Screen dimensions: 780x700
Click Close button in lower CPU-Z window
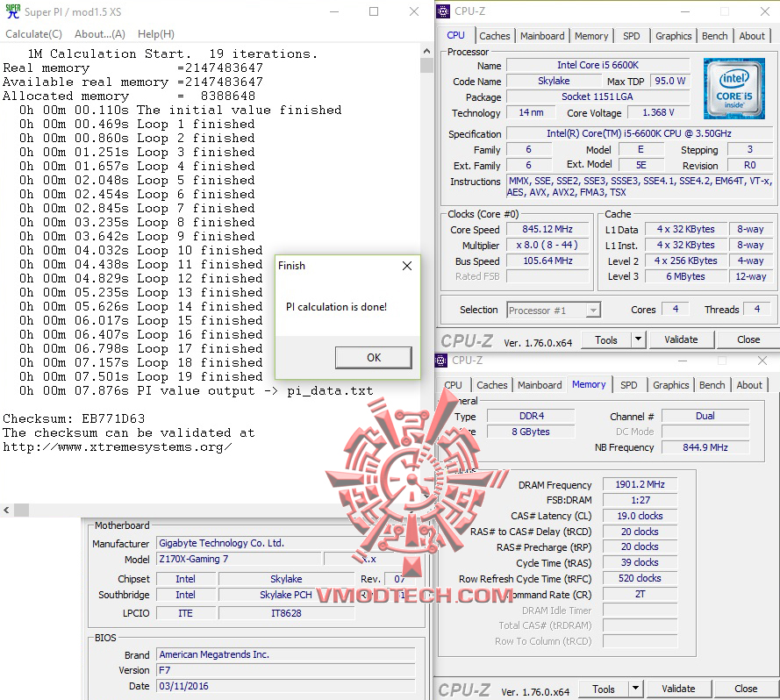pos(746,689)
